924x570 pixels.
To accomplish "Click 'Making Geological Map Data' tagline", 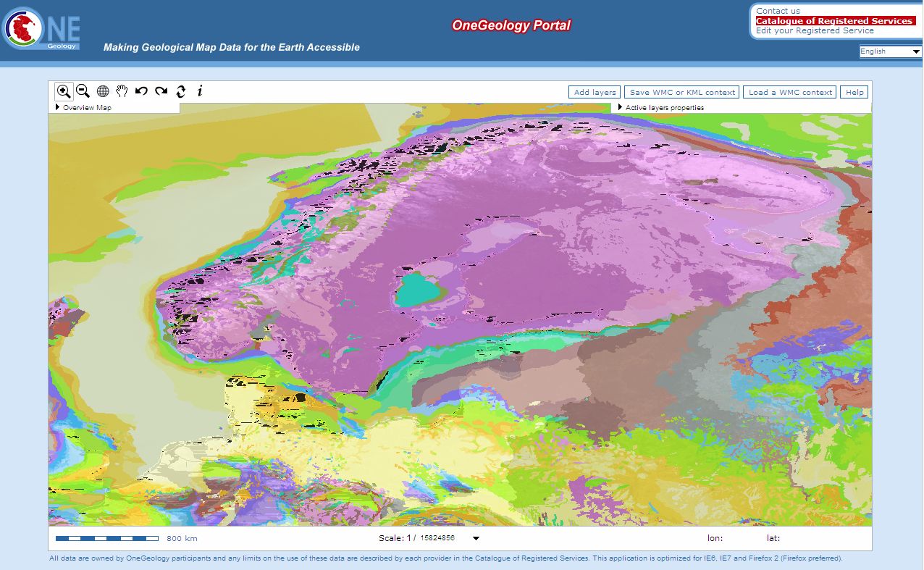I will point(232,47).
